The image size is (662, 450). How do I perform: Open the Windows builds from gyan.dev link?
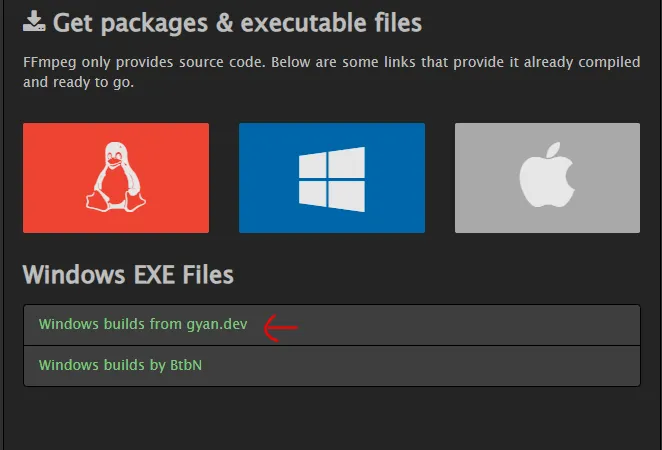(x=142, y=324)
